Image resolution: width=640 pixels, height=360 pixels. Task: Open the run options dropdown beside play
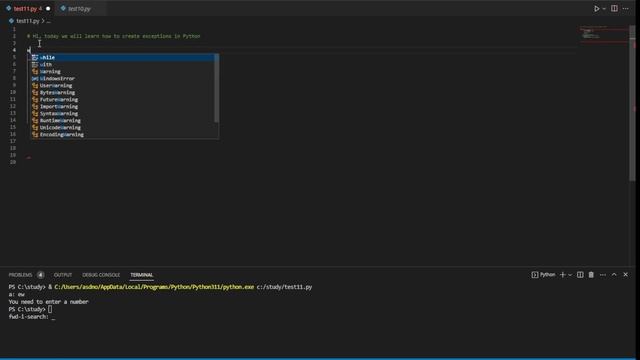click(604, 9)
